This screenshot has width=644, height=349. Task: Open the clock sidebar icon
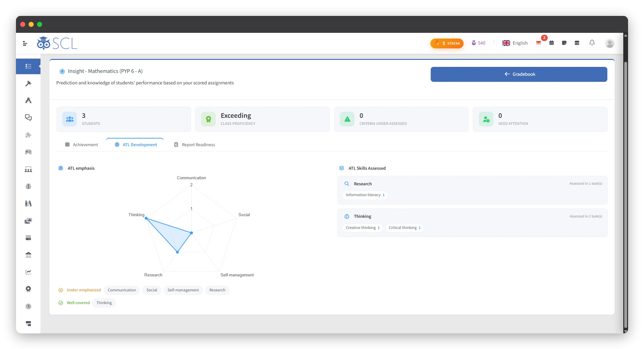[28, 306]
